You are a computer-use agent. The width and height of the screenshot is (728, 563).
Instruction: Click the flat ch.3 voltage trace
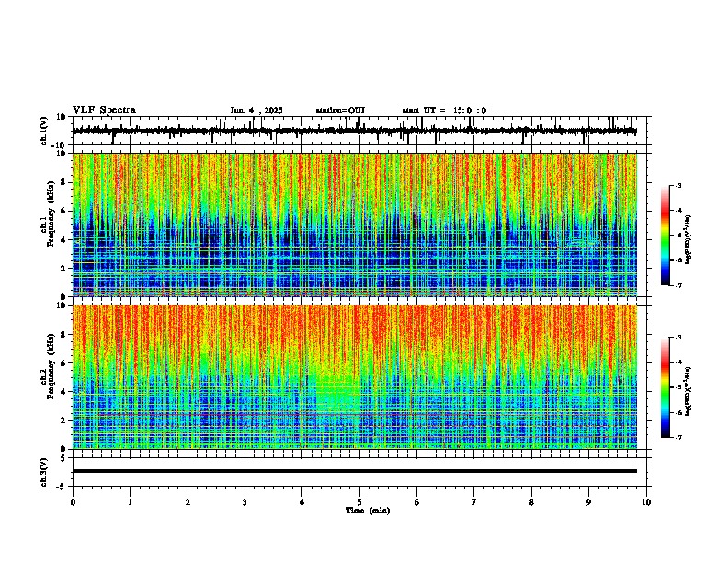[x=355, y=471]
